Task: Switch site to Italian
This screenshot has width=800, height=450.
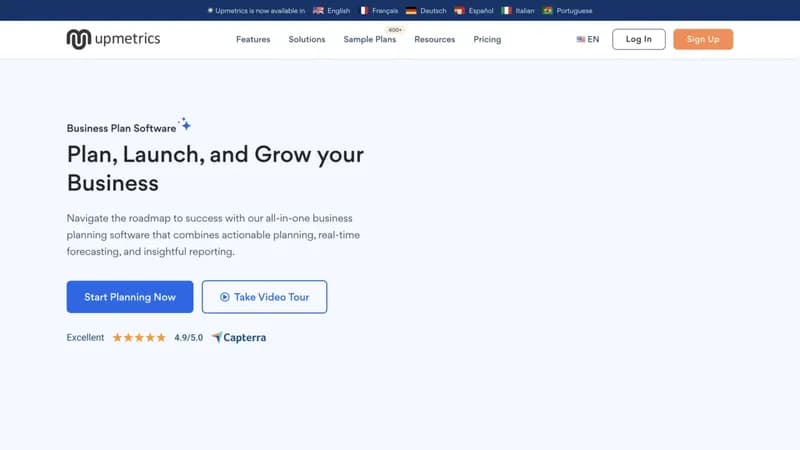Action: point(525,11)
